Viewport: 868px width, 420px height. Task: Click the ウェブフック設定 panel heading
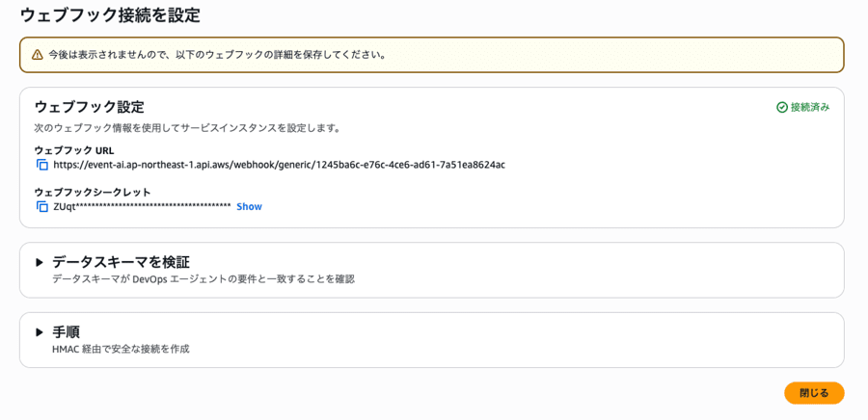tap(89, 107)
